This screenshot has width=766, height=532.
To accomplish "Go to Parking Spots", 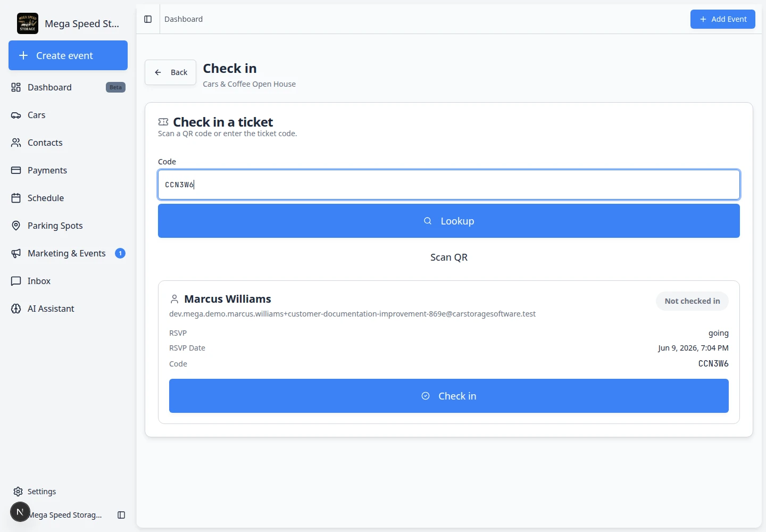I will tap(68, 226).
